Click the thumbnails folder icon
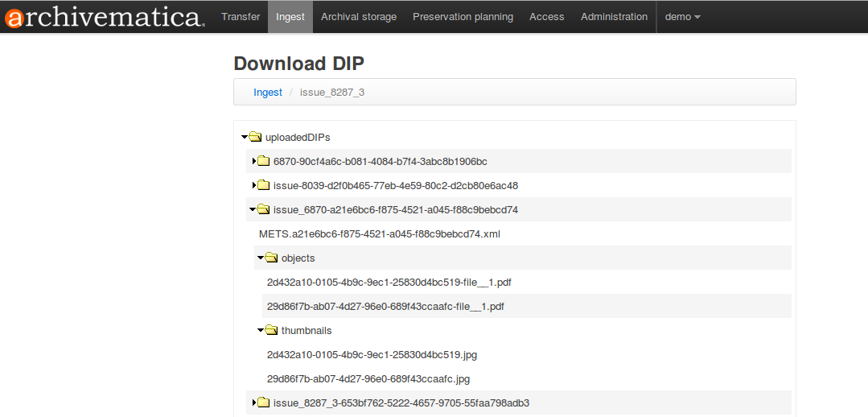 pyautogui.click(x=272, y=330)
